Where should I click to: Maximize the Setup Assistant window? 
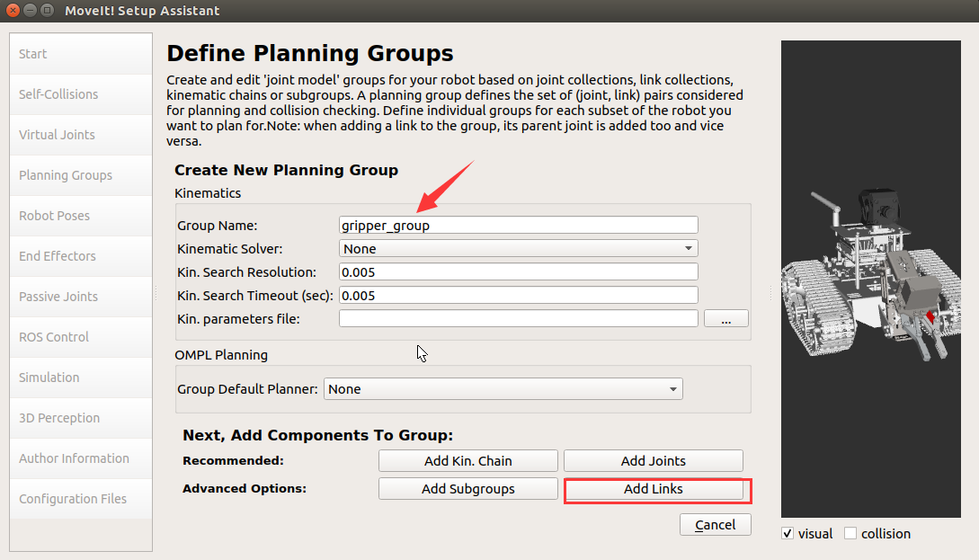(48, 11)
